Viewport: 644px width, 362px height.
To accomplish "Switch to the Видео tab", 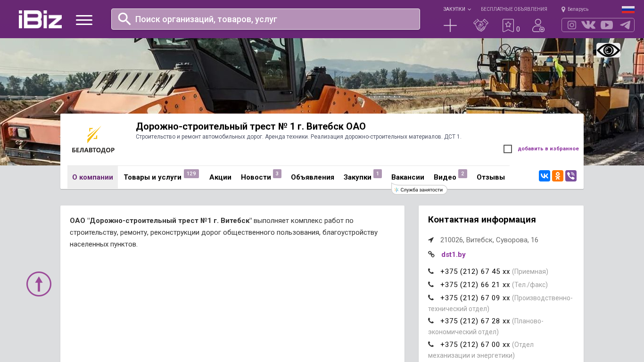I will pos(450,177).
